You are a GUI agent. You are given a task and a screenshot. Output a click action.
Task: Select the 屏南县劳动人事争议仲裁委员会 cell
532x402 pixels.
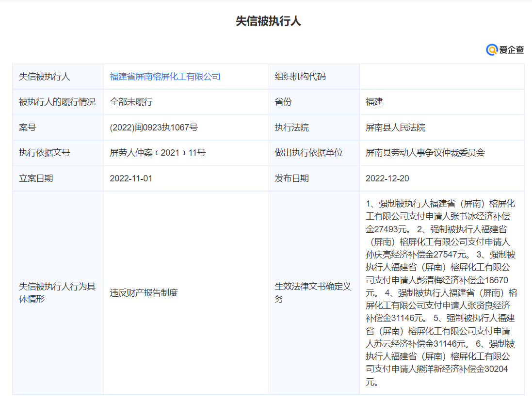pos(425,153)
